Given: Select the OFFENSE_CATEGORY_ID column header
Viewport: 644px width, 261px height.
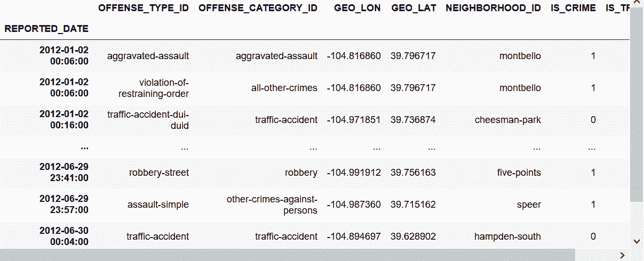Looking at the screenshot, I should (258, 8).
